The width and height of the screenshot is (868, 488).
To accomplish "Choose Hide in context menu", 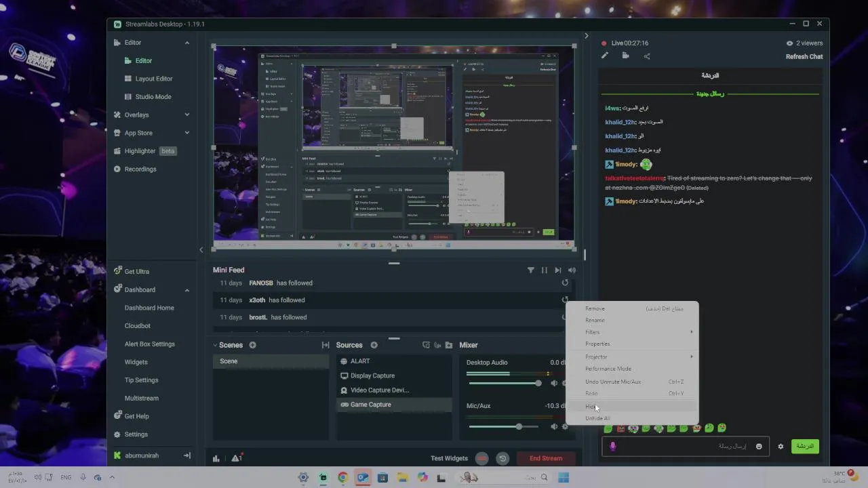I will coord(632,407).
